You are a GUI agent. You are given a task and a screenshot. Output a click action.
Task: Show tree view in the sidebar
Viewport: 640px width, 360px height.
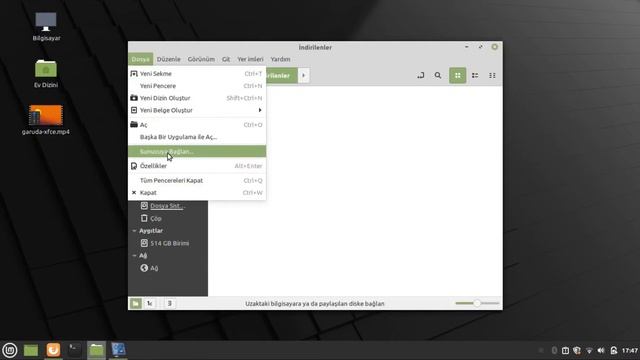click(x=150, y=303)
